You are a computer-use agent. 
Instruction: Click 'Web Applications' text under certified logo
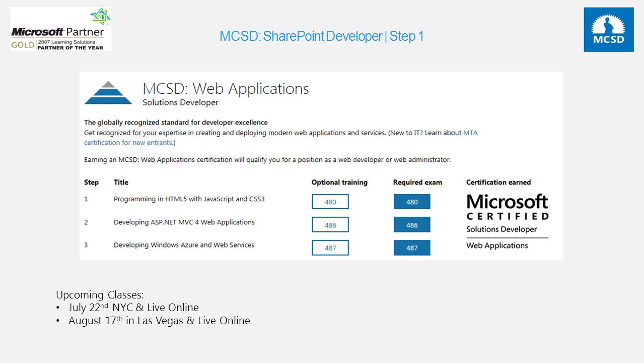[x=497, y=246]
